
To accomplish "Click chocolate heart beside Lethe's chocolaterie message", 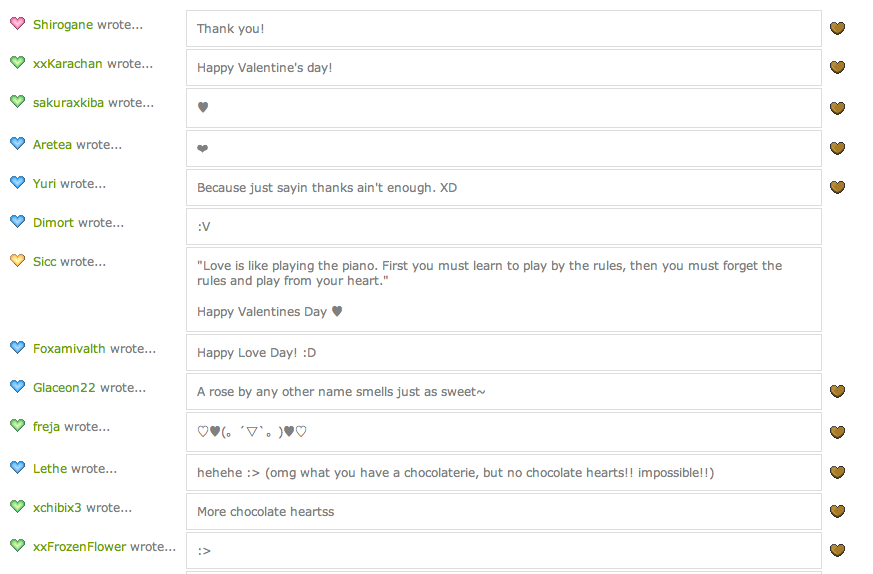I will point(838,472).
